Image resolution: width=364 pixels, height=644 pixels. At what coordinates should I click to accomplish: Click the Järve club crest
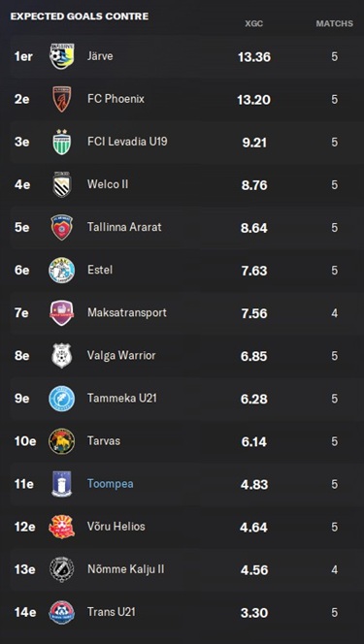[x=61, y=56]
